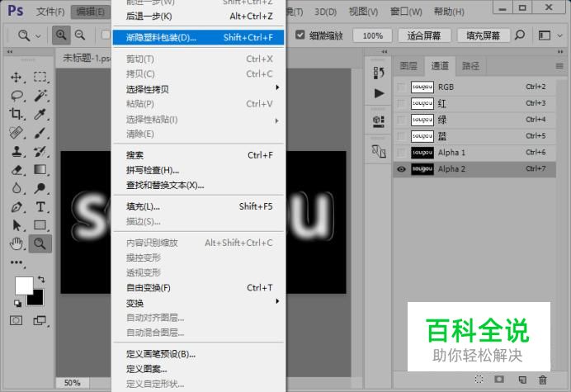Click the Zoom In options bar button
This screenshot has width=571, height=392.
coord(61,35)
